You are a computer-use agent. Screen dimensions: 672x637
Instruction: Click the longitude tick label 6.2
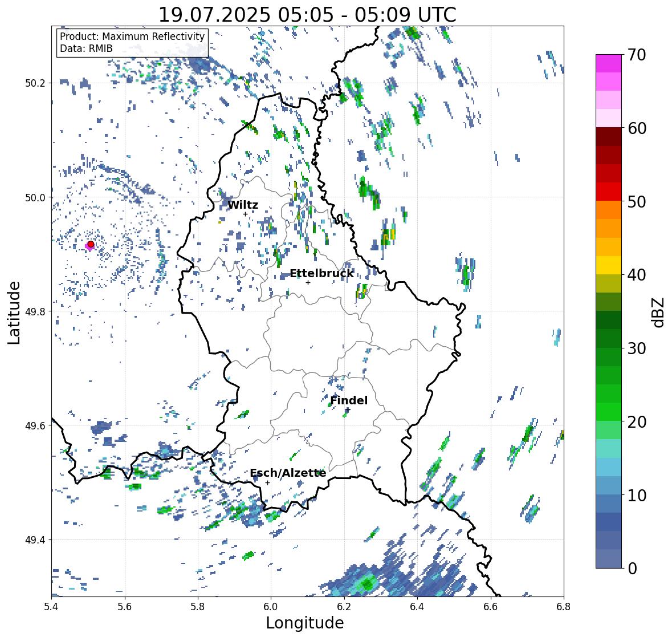point(344,606)
